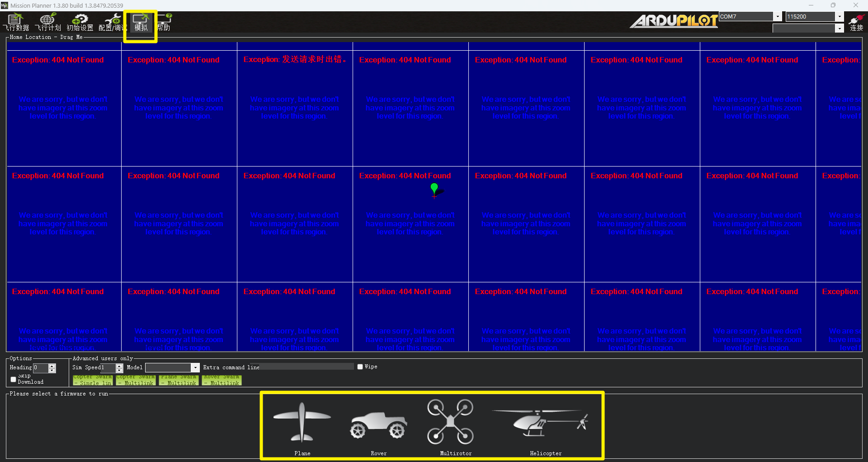868x462 pixels.
Task: Click the 连接 connect plug icon
Action: point(856,22)
